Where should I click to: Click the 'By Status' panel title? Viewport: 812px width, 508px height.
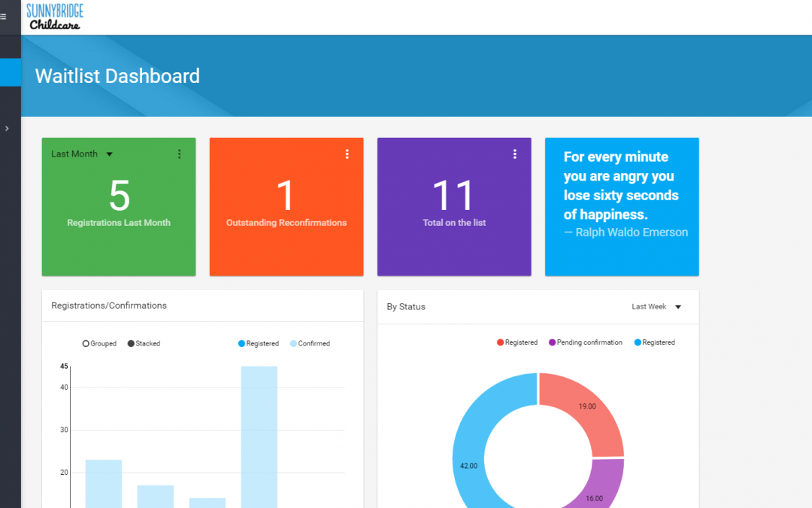(x=406, y=307)
